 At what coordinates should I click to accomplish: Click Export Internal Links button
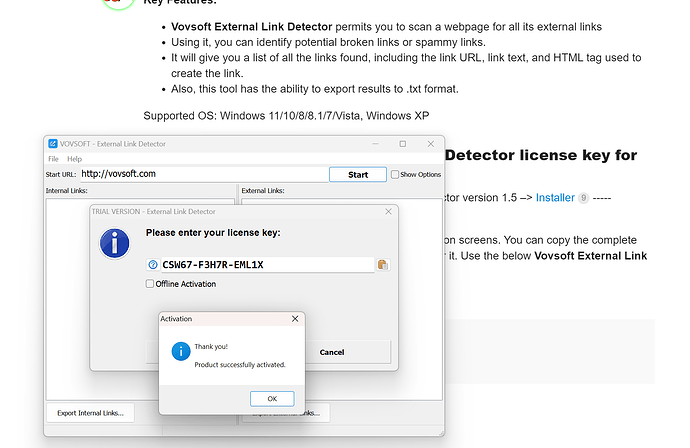(x=91, y=412)
